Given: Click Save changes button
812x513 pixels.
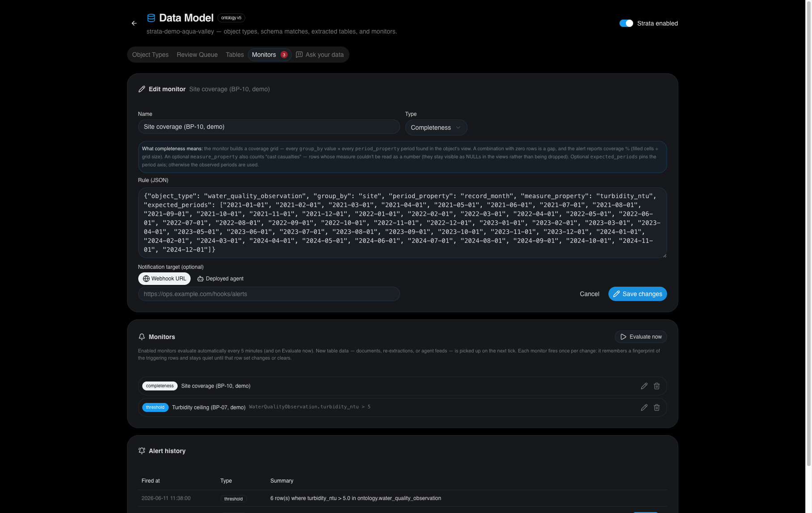Looking at the screenshot, I should coord(638,294).
